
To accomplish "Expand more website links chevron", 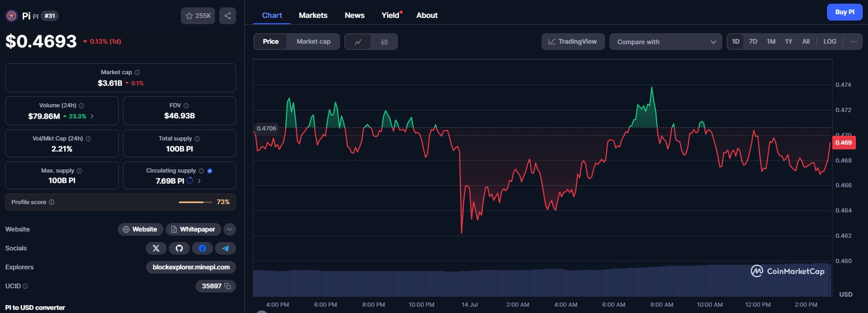I will (229, 229).
